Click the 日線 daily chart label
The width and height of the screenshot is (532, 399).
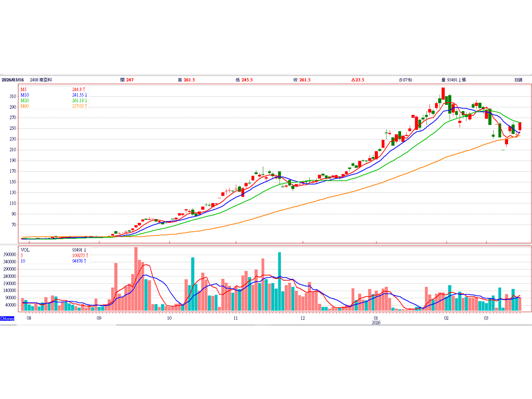tap(518, 80)
